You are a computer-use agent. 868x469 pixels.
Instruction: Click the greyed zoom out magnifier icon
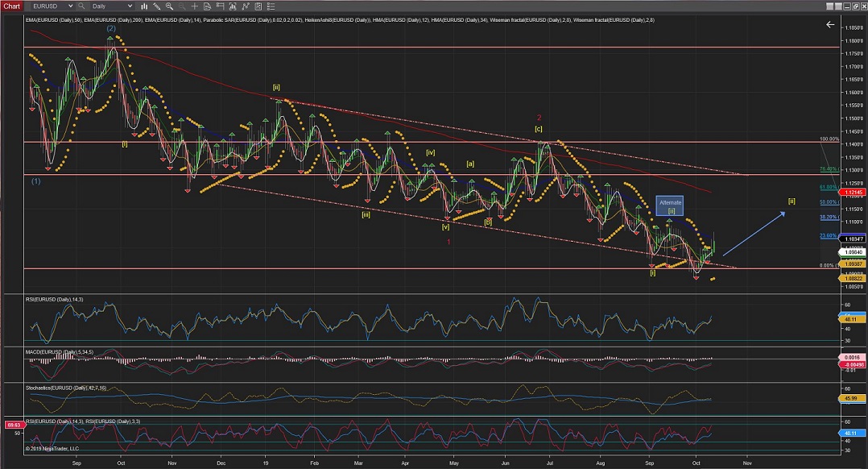tap(182, 6)
